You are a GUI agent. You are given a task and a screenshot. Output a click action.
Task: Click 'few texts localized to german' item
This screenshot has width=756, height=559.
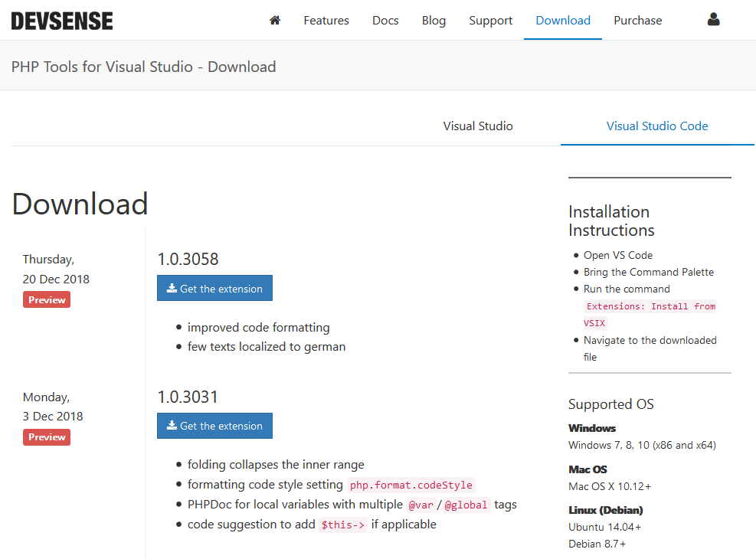pyautogui.click(x=266, y=347)
